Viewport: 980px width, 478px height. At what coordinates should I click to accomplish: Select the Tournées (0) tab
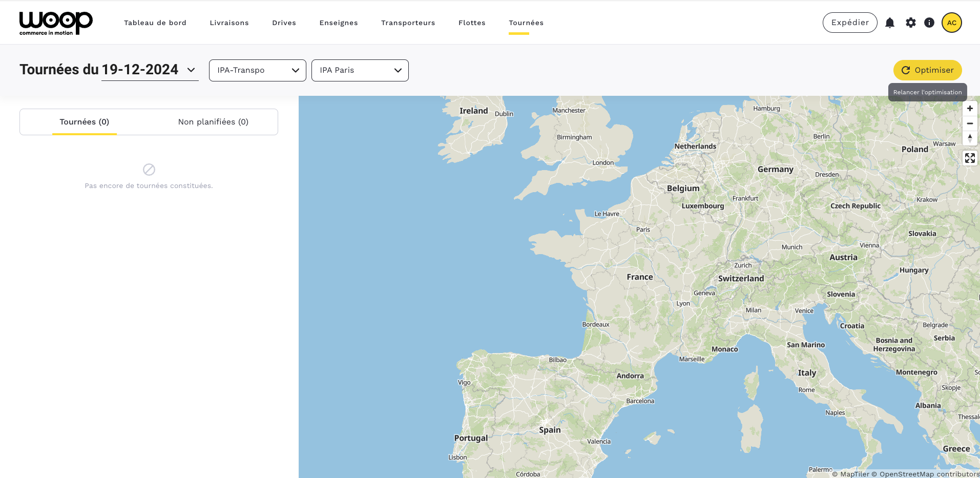pos(85,122)
